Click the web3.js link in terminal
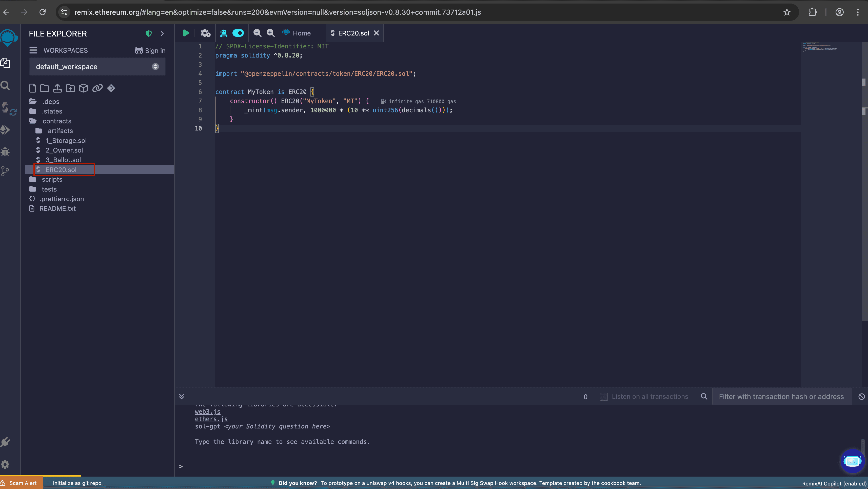This screenshot has width=868, height=489. [208, 412]
